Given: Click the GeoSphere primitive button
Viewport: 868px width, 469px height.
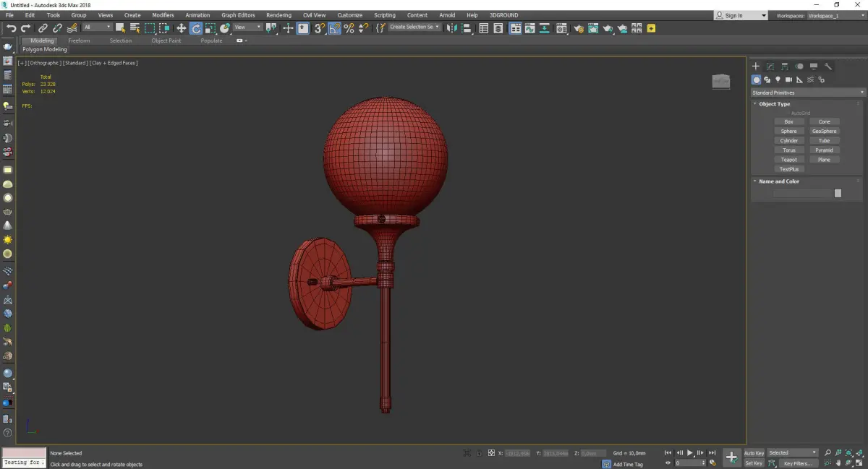Looking at the screenshot, I should coord(825,131).
